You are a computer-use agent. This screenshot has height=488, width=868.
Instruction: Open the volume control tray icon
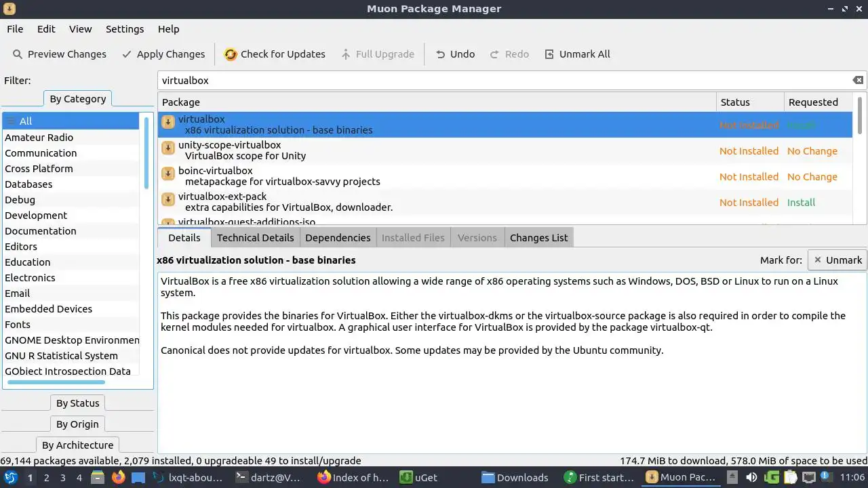point(751,477)
